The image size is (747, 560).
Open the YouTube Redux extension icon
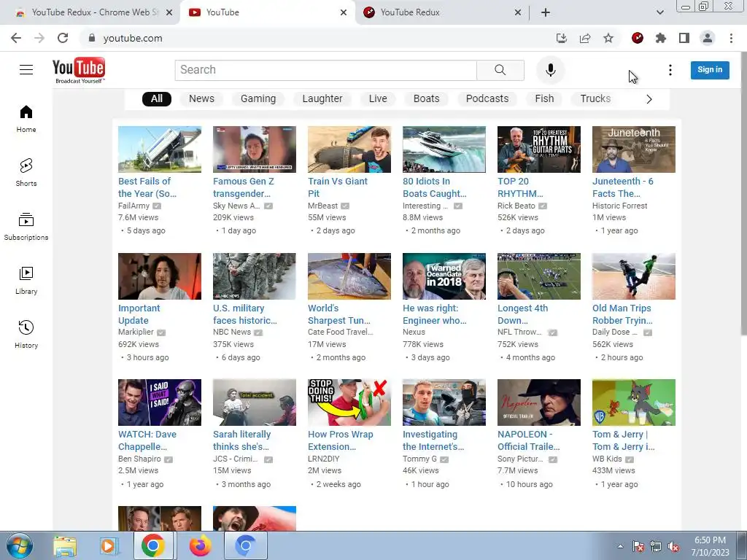[638, 38]
